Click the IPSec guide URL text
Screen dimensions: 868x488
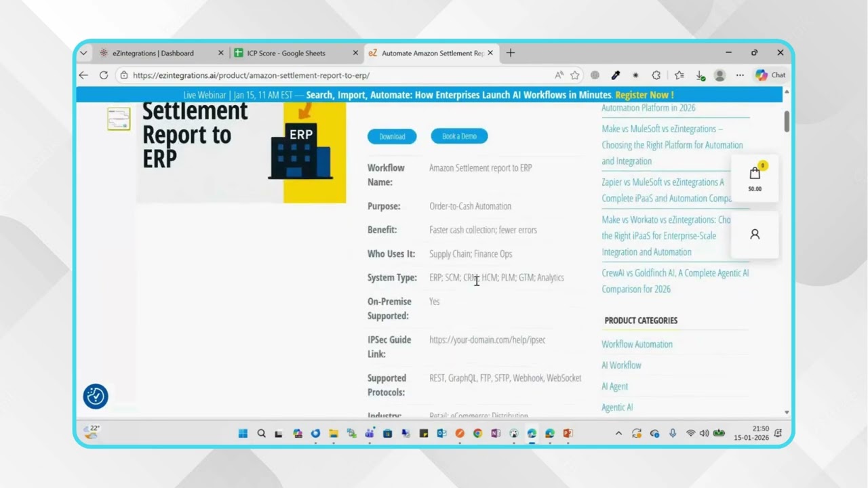tap(487, 340)
